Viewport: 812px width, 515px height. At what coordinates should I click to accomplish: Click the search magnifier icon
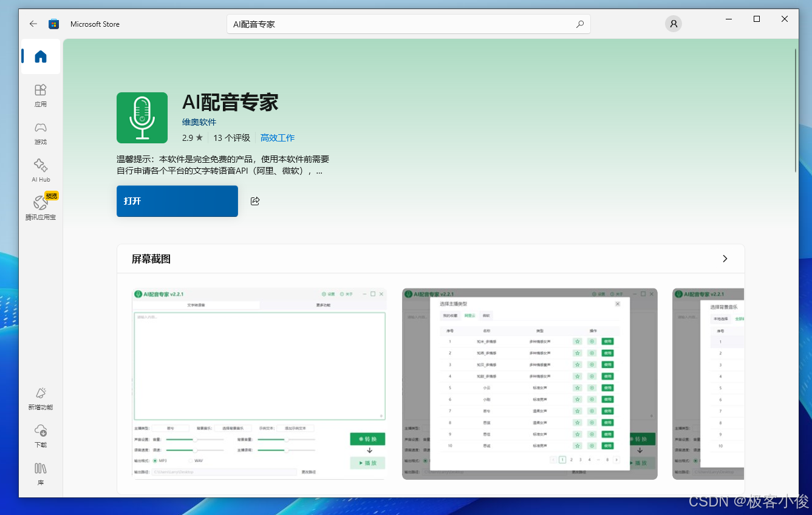(579, 24)
